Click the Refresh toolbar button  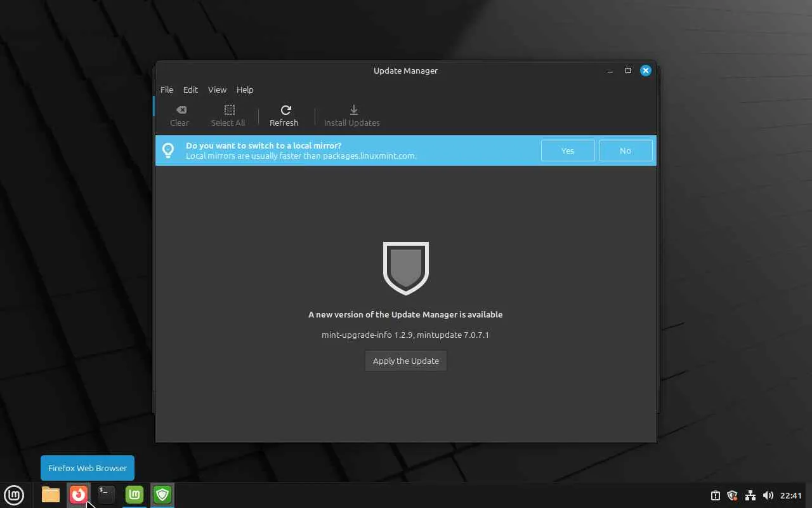click(x=284, y=116)
